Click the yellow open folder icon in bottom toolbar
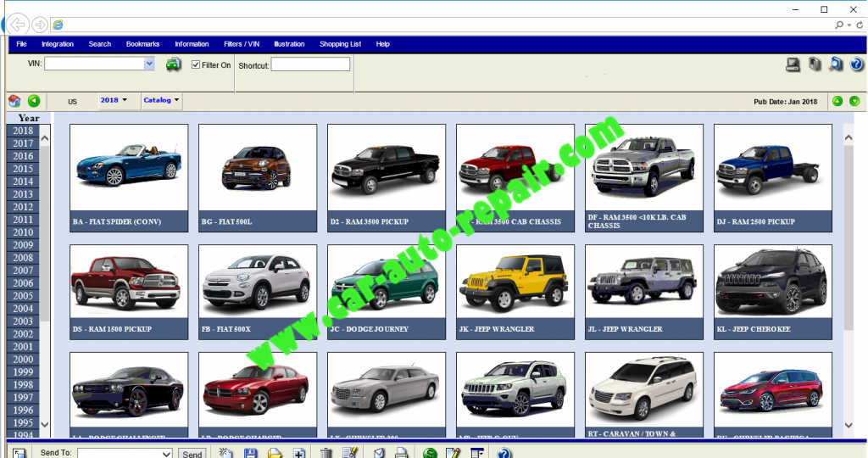This screenshot has height=458, width=868. [275, 453]
